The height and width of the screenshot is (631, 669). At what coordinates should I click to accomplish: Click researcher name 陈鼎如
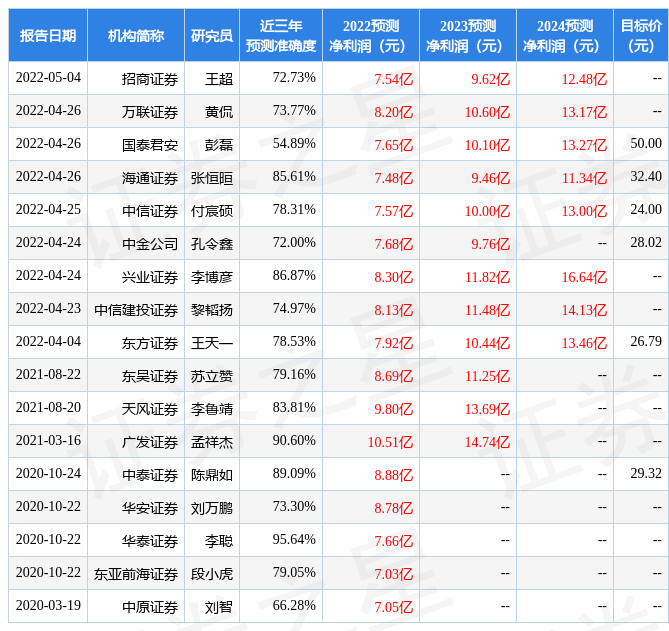tap(212, 475)
